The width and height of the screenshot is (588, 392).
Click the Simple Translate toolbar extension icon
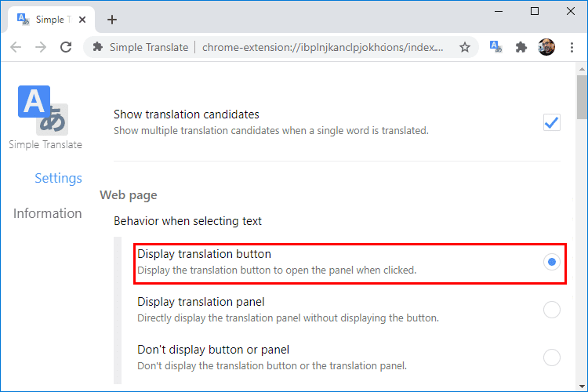[495, 47]
